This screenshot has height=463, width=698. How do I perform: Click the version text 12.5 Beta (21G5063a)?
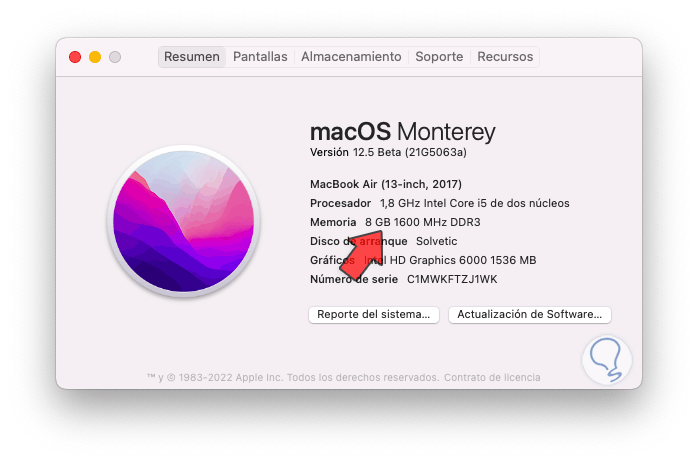[410, 152]
